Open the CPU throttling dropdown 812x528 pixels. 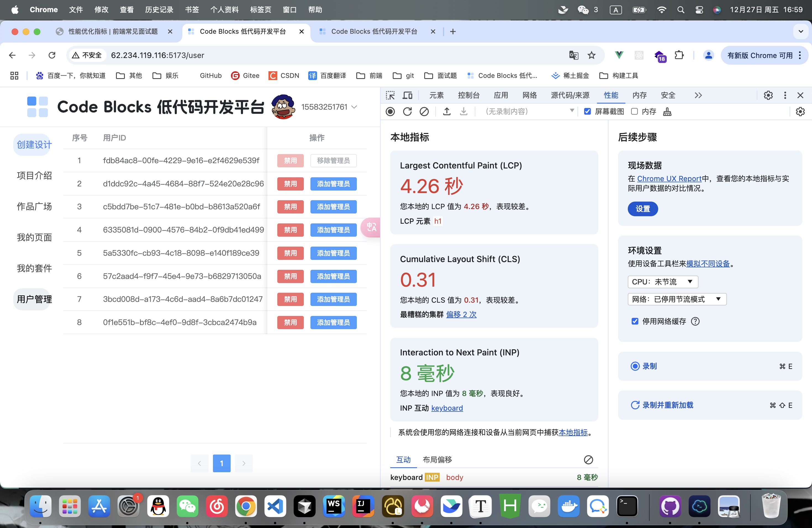663,282
